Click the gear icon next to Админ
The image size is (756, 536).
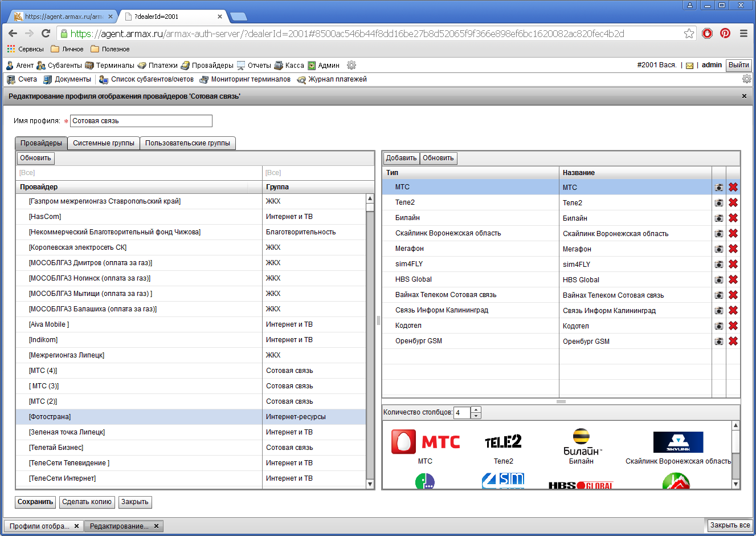pyautogui.click(x=352, y=65)
